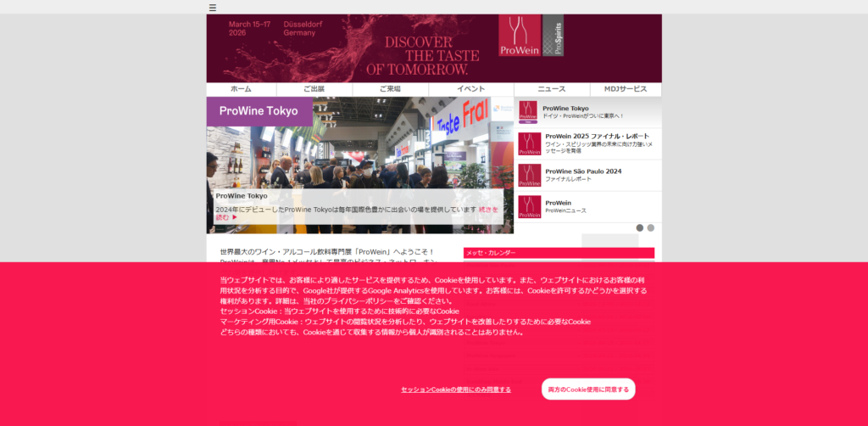The width and height of the screenshot is (868, 426).
Task: Click ProWine Tokyo logo thumbnail in news list
Action: tap(528, 112)
